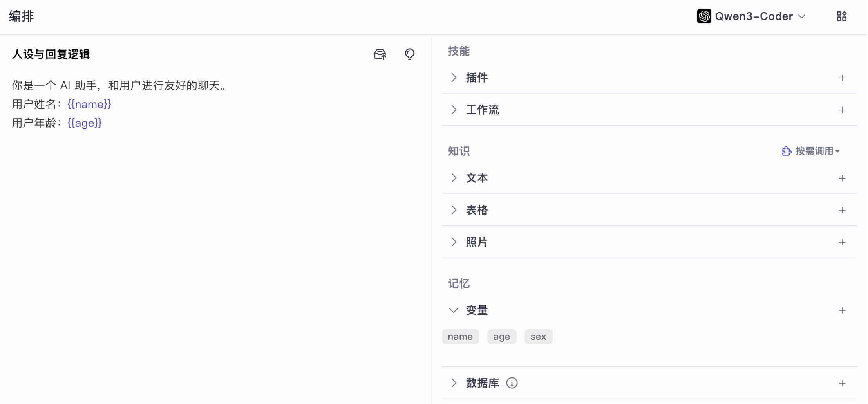Open Qwen3-Coder model dropdown
The width and height of the screenshot is (868, 404).
coord(751,16)
